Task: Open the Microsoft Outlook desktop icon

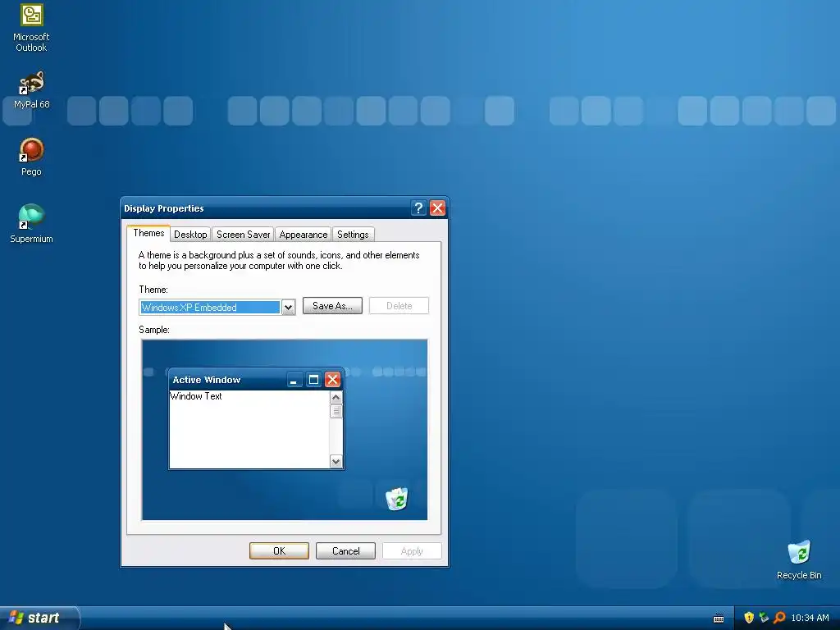Action: coord(31,28)
